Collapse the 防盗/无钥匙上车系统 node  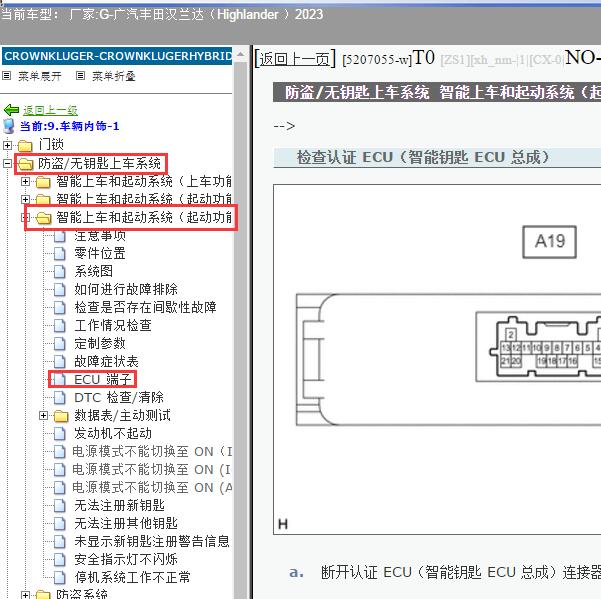click(x=7, y=164)
